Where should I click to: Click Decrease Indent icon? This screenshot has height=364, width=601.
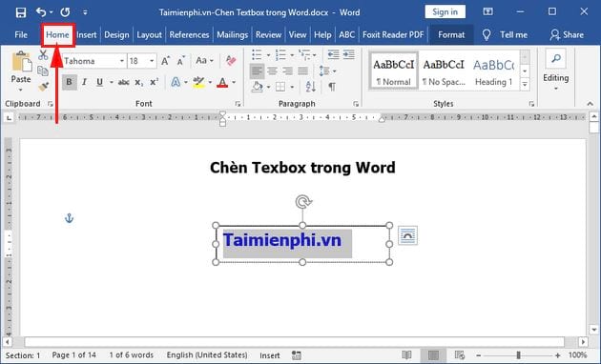point(333,54)
